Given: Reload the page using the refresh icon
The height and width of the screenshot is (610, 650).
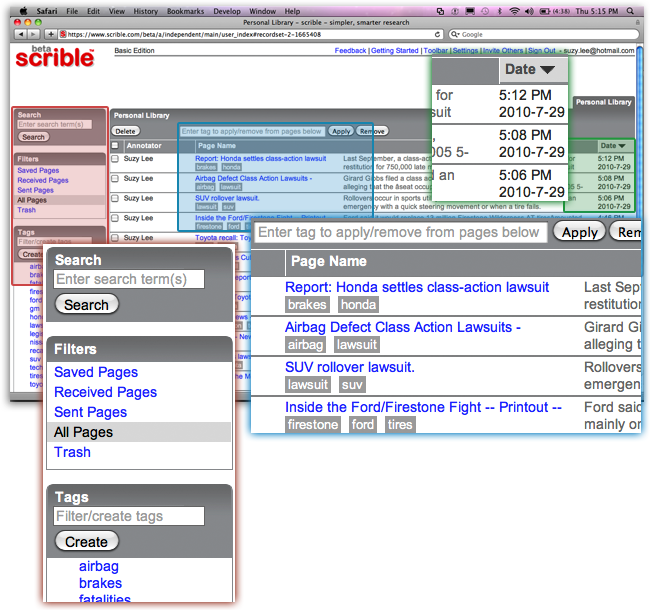Looking at the screenshot, I should [x=437, y=34].
